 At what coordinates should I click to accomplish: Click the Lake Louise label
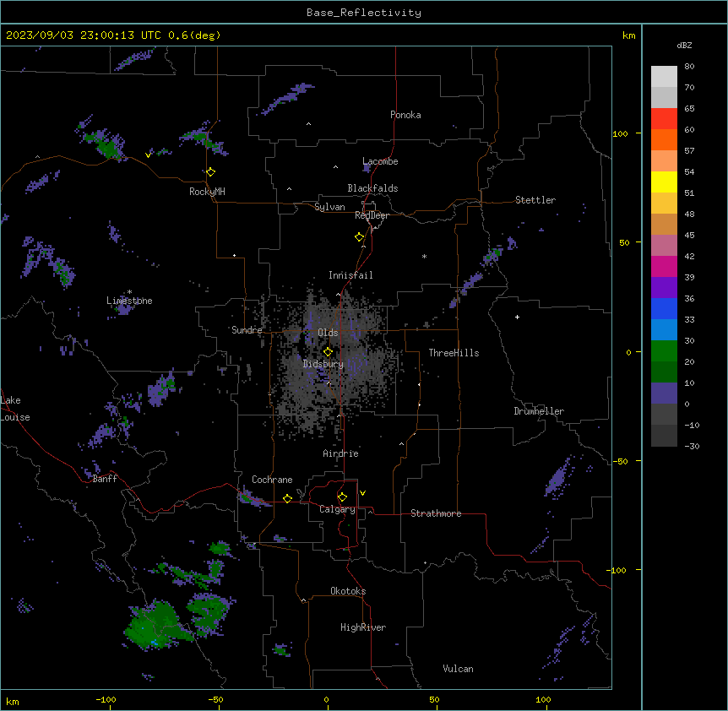pyautogui.click(x=15, y=409)
